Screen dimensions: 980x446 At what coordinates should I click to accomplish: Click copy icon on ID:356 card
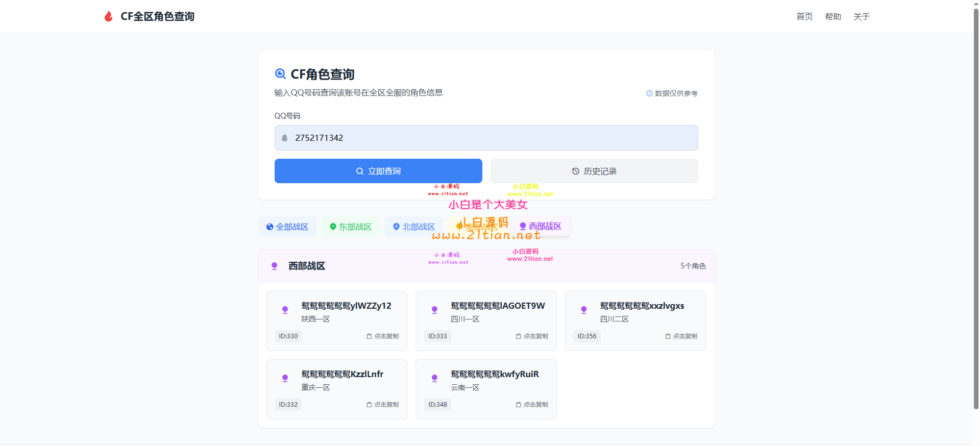pos(668,336)
